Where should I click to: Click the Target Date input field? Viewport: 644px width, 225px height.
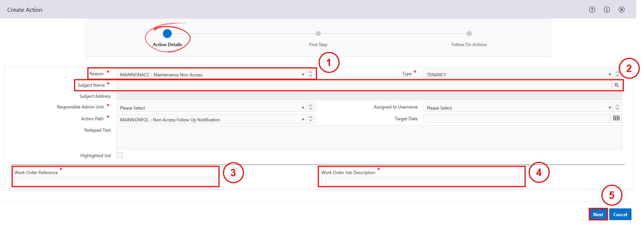click(517, 118)
